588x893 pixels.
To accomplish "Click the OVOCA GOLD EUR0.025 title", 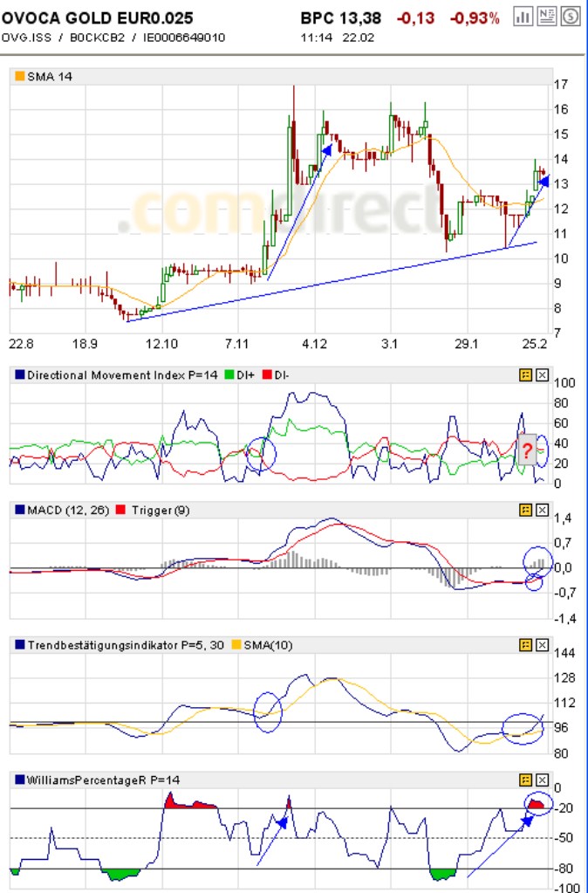I will tap(98, 17).
